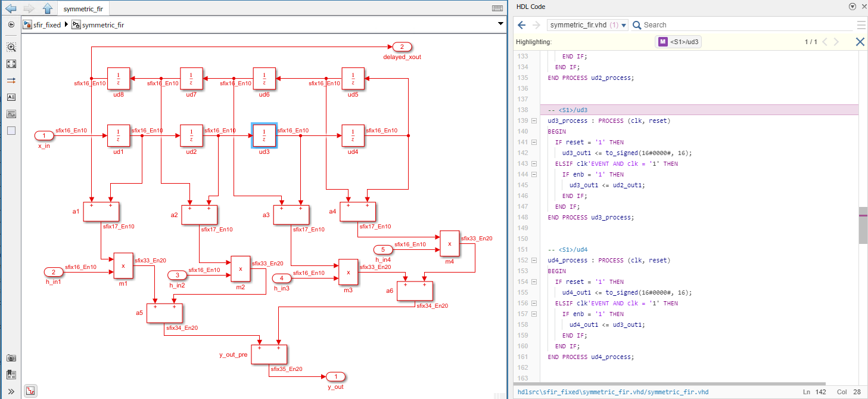
Task: Click the <S1>/ud3 highlighting tag
Action: [x=679, y=42]
